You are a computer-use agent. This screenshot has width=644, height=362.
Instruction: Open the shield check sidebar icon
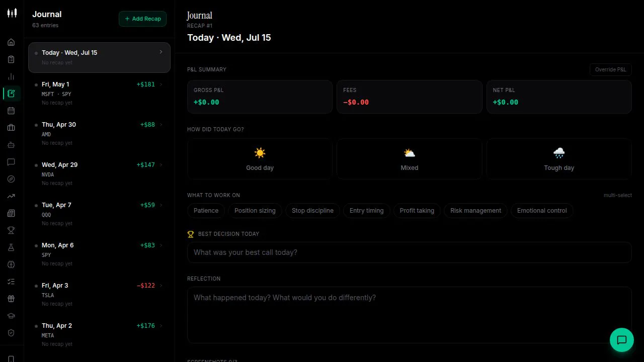point(11,333)
